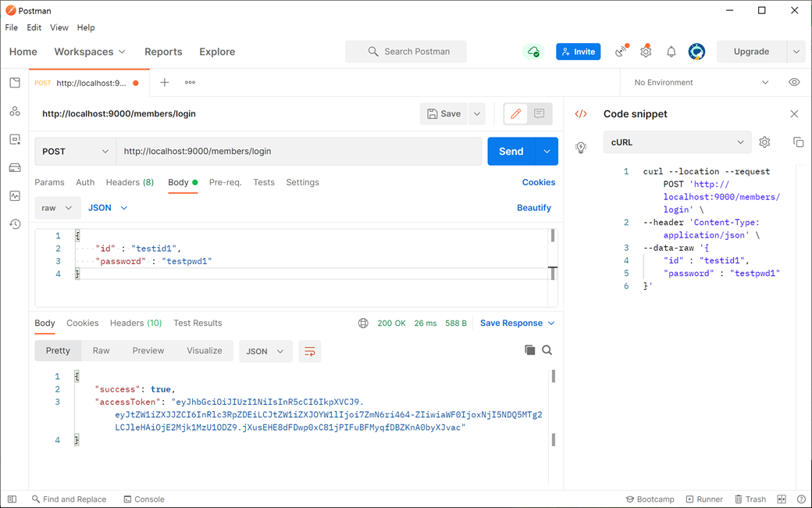Open the JSON body format dropdown

point(108,208)
